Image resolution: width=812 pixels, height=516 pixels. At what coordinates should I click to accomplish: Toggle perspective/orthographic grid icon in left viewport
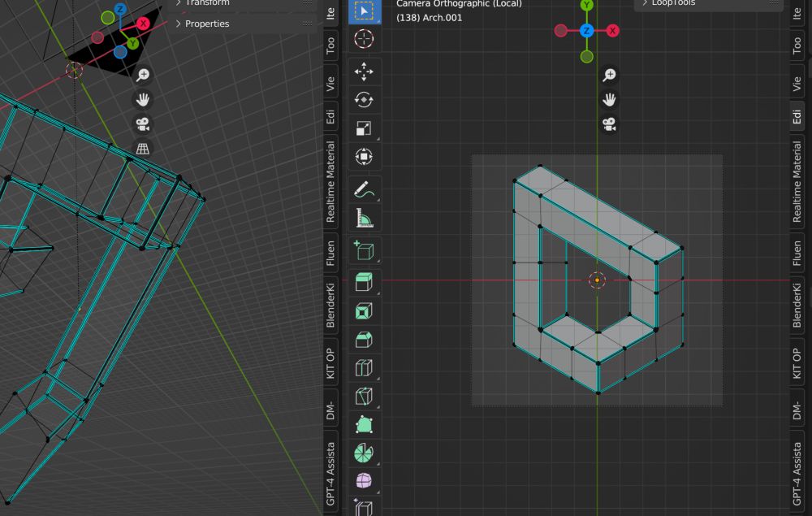pyautogui.click(x=142, y=149)
